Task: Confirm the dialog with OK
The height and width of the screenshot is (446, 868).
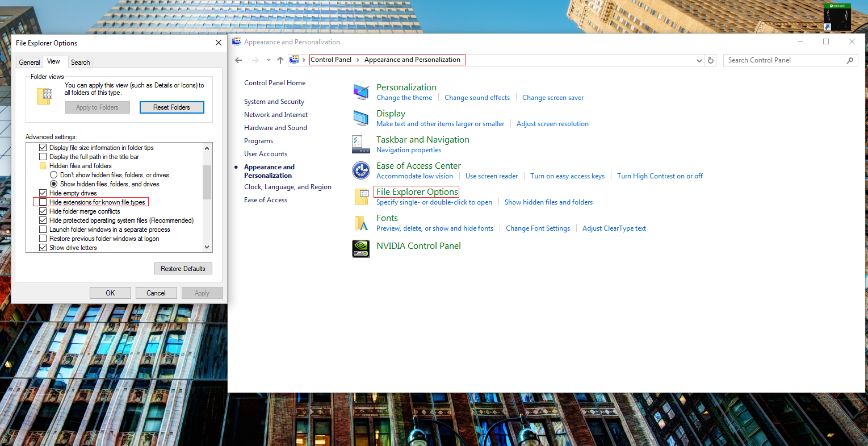Action: (110, 293)
